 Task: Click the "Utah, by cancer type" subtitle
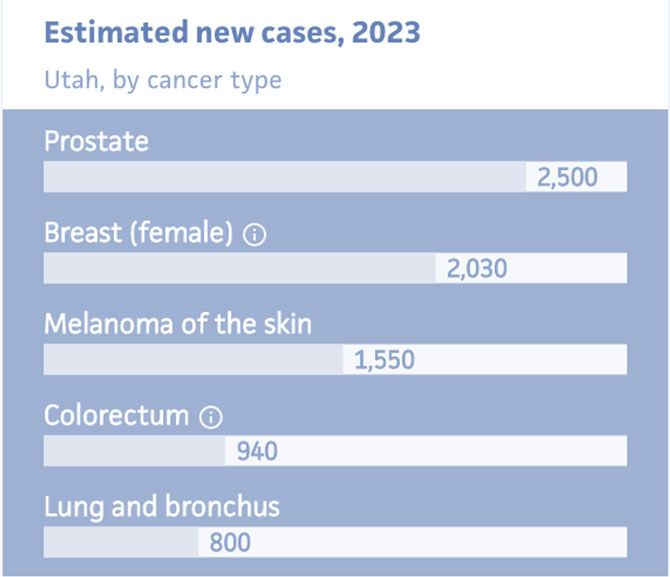pos(163,80)
